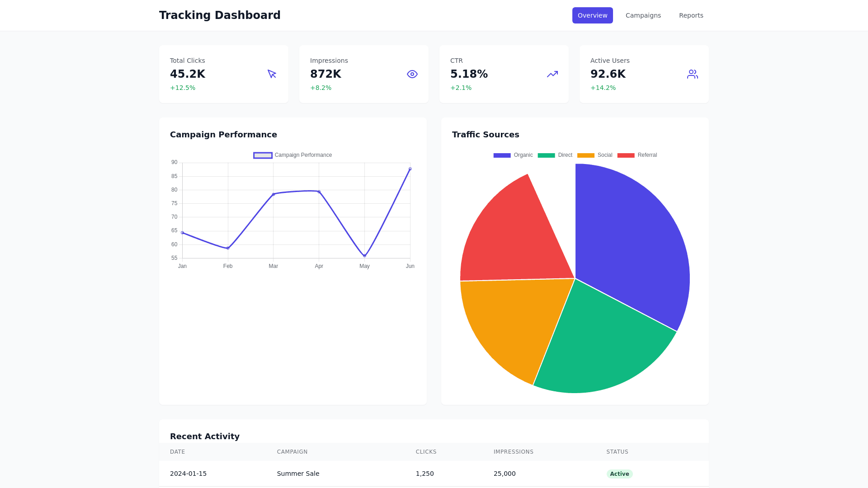Click the orange Social legend swatch
Screen dimensions: 868x488
coord(585,155)
